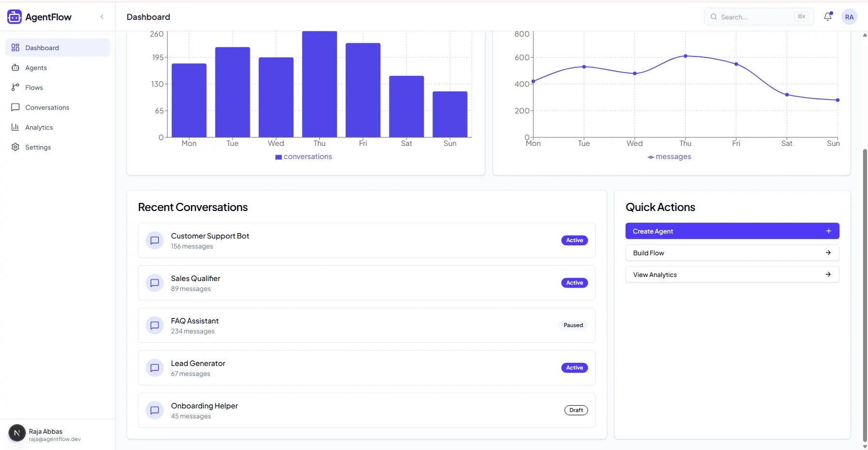Open the RA profile avatar menu
This screenshot has height=450, width=868.
tap(849, 17)
